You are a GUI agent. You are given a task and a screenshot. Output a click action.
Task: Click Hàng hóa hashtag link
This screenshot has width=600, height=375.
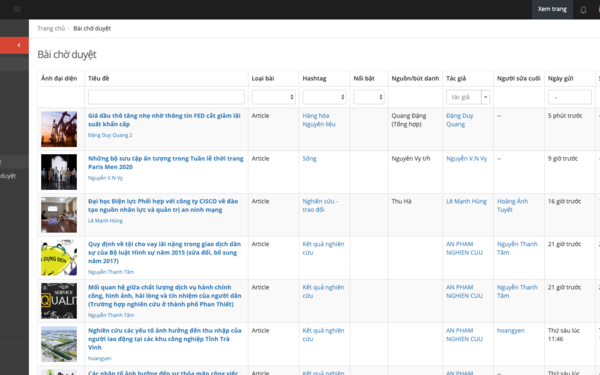[316, 116]
